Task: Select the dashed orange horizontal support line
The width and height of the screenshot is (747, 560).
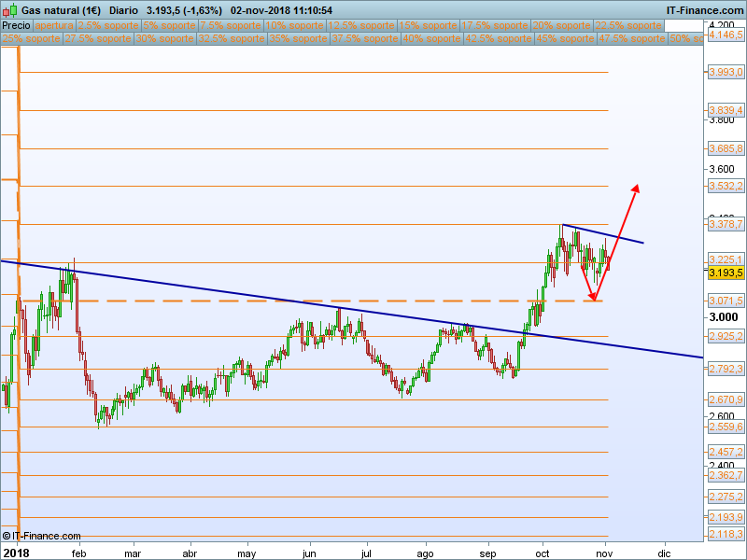Action: click(280, 301)
